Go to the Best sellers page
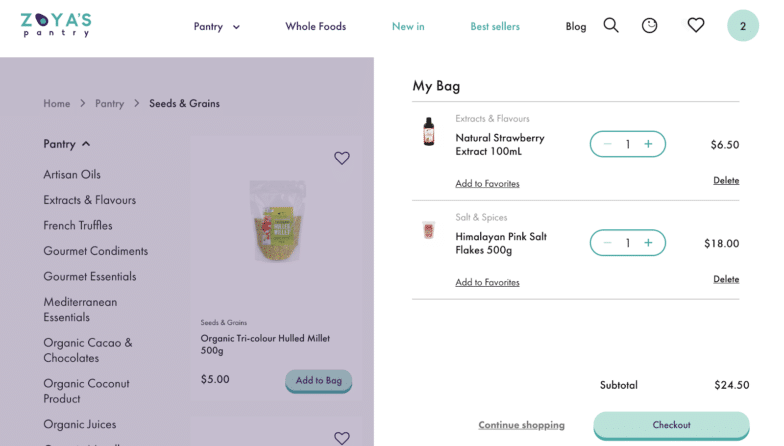784x446 pixels. pos(495,26)
